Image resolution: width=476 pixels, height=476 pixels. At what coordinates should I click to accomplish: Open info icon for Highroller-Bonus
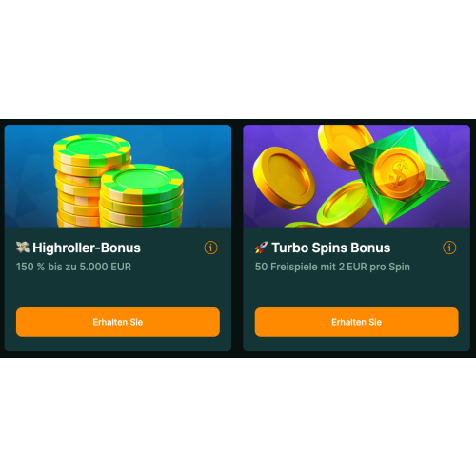tap(210, 248)
